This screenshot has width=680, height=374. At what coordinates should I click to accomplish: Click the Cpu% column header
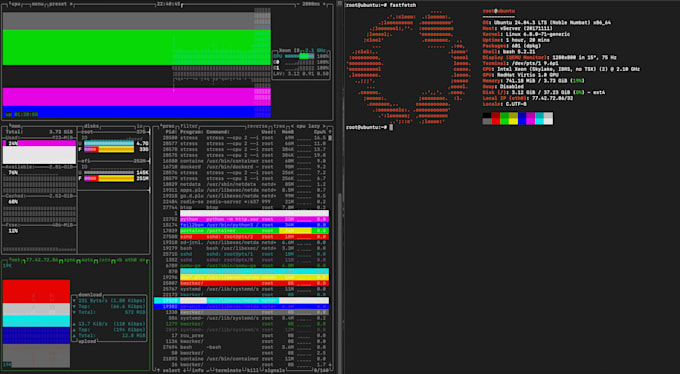320,132
